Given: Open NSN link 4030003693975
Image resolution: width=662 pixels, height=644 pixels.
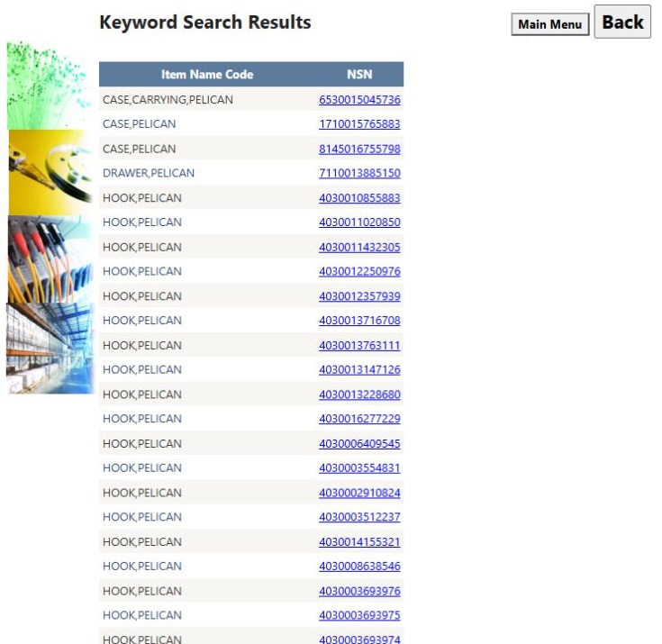Looking at the screenshot, I should coord(359,615).
